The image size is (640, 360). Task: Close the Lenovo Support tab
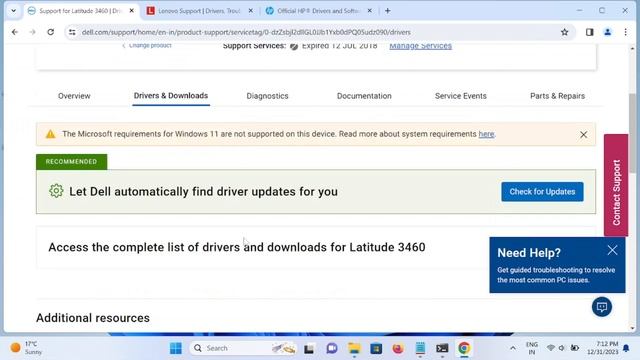click(x=251, y=11)
